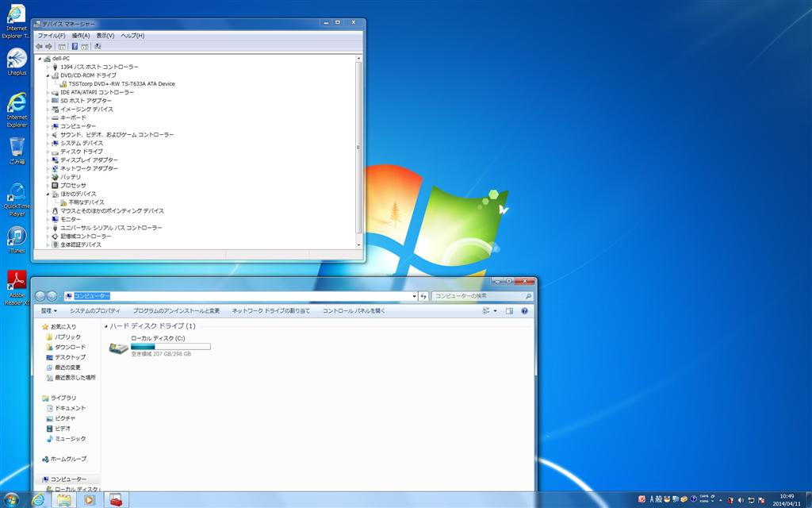Select the プロセッサ tree item

pos(73,186)
